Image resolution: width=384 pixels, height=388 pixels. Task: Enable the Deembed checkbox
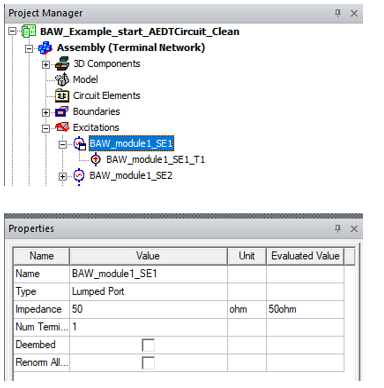point(148,345)
